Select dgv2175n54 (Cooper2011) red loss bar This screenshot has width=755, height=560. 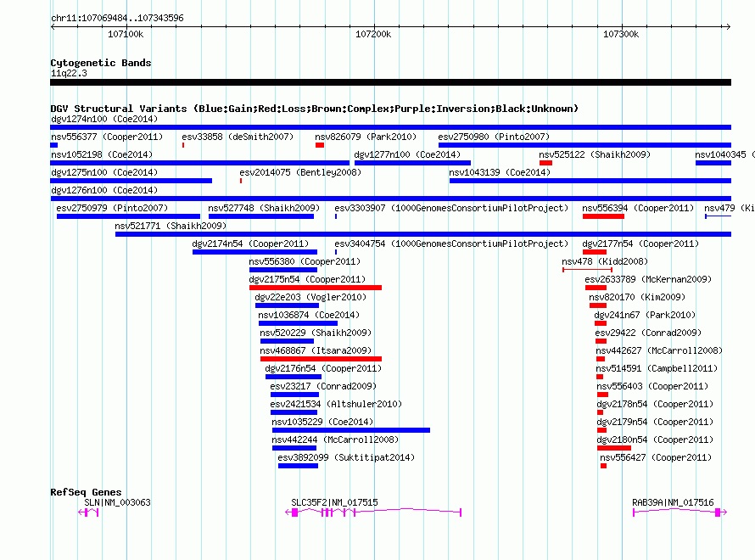pos(316,288)
